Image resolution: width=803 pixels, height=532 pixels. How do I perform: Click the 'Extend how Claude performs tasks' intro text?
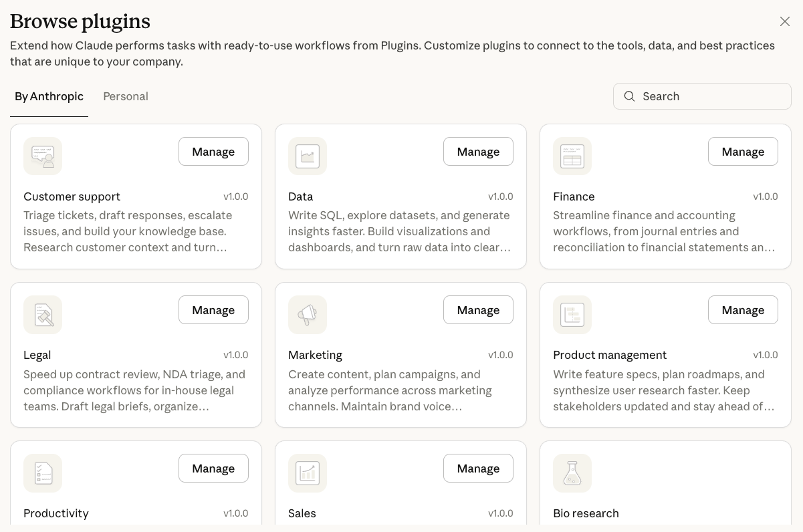click(x=392, y=53)
